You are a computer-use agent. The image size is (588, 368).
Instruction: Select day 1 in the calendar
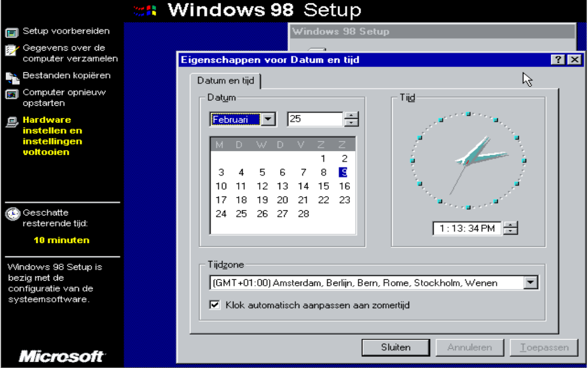coord(323,158)
